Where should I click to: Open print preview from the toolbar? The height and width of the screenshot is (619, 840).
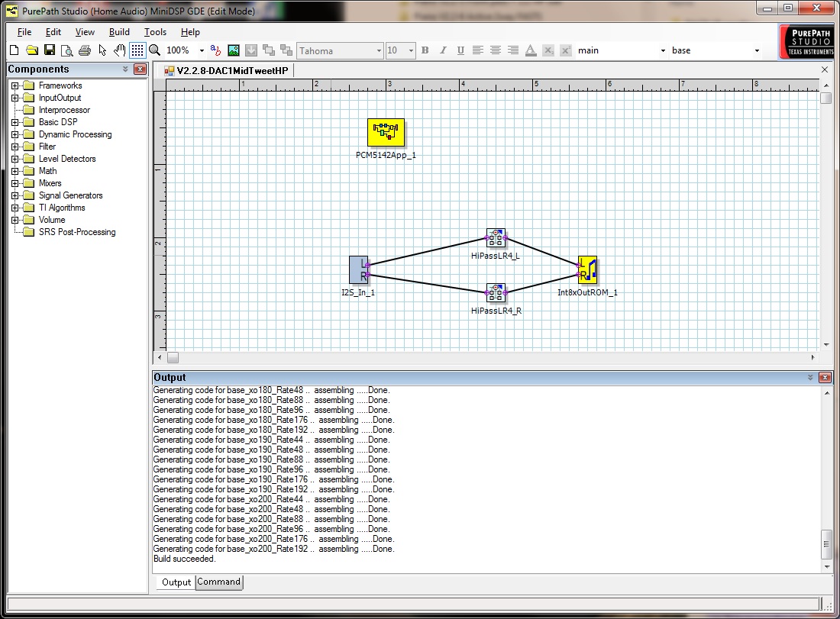point(67,50)
